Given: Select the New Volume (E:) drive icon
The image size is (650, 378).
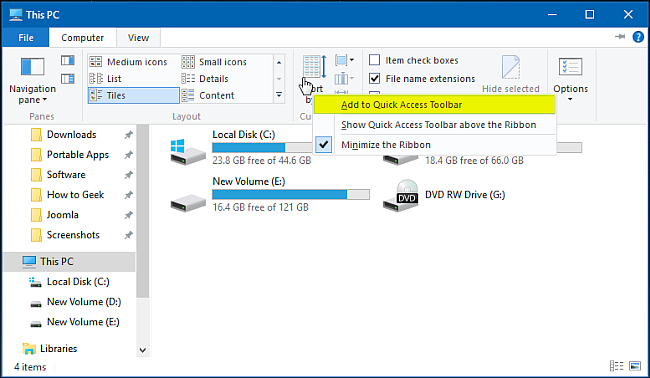Looking at the screenshot, I should click(x=188, y=202).
